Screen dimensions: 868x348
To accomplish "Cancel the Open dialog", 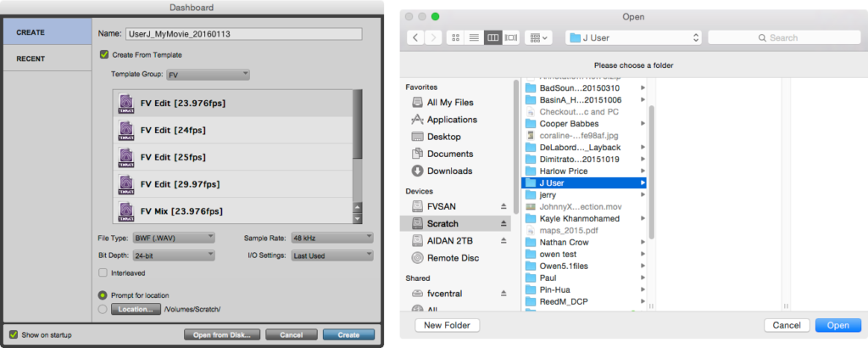I will [x=787, y=325].
